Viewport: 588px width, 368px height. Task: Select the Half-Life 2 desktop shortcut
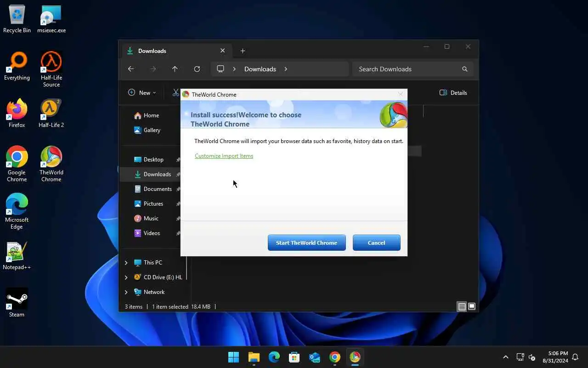click(51, 114)
